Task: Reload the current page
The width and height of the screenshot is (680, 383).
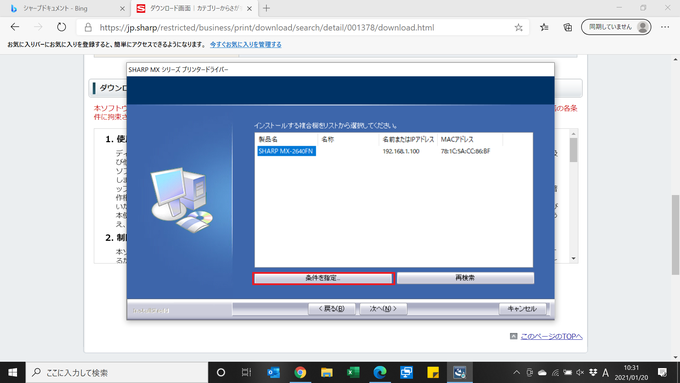Action: coord(62,27)
